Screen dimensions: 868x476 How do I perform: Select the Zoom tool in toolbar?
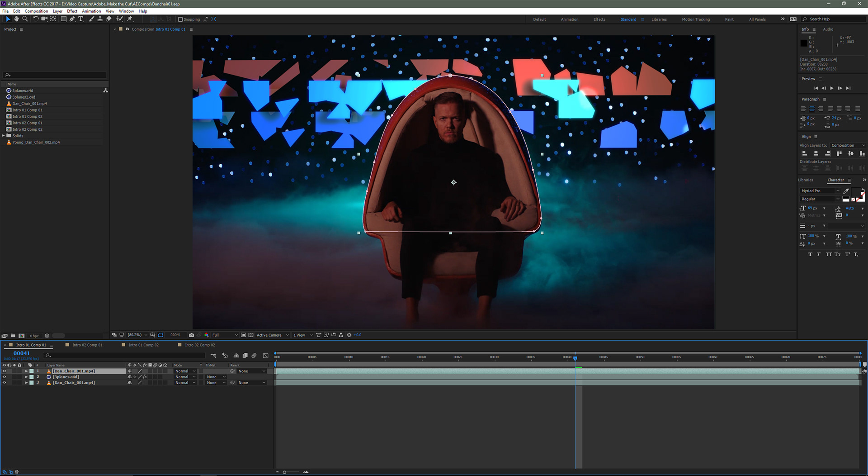(25, 19)
